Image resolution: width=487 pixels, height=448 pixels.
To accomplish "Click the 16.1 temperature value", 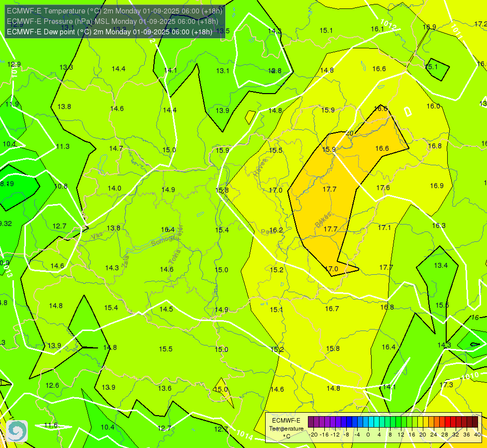I will [x=378, y=29].
